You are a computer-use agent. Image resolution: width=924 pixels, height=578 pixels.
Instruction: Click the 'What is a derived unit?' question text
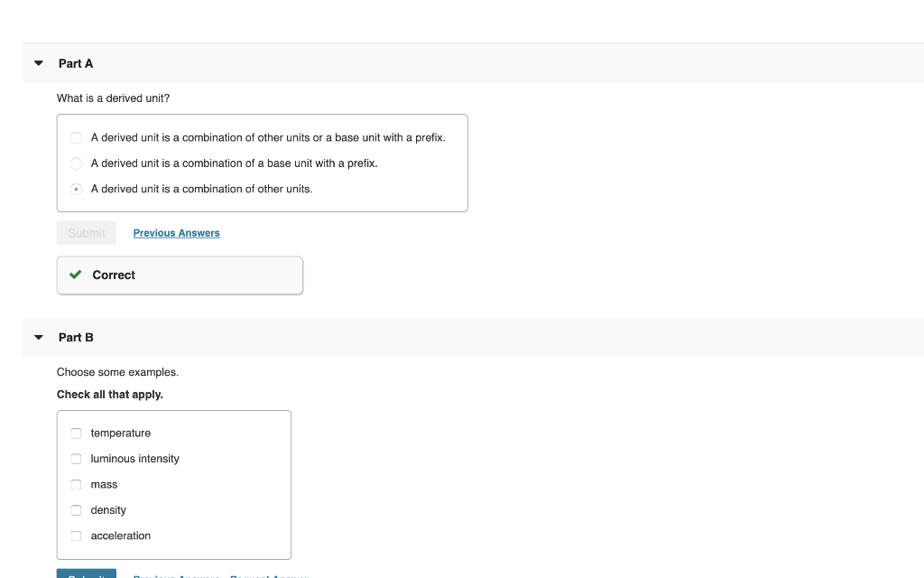[113, 98]
